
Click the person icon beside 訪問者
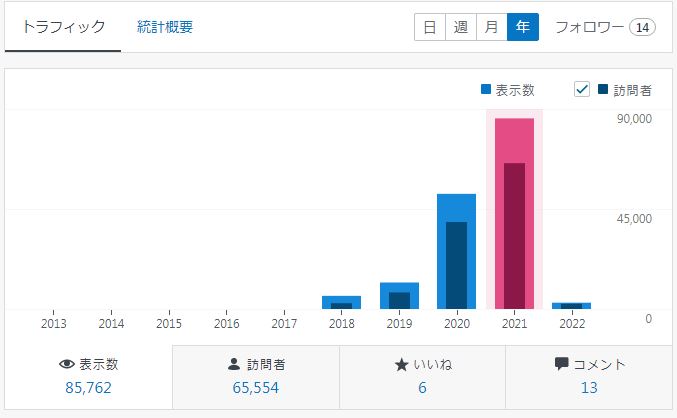[x=234, y=365]
